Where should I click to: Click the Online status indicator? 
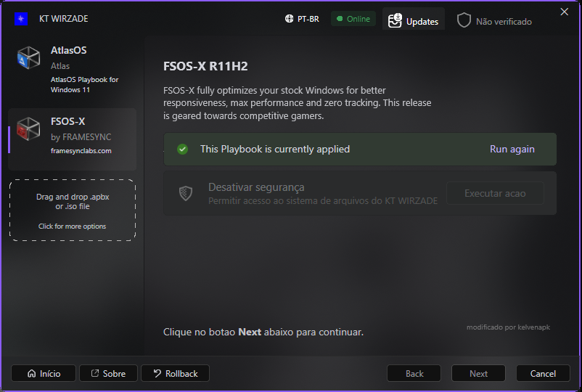click(353, 19)
